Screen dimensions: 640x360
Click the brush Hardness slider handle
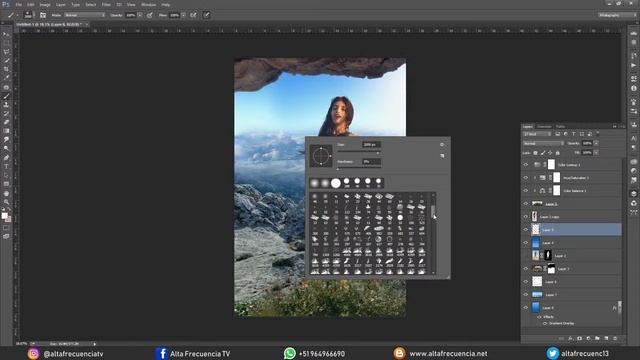[338, 169]
